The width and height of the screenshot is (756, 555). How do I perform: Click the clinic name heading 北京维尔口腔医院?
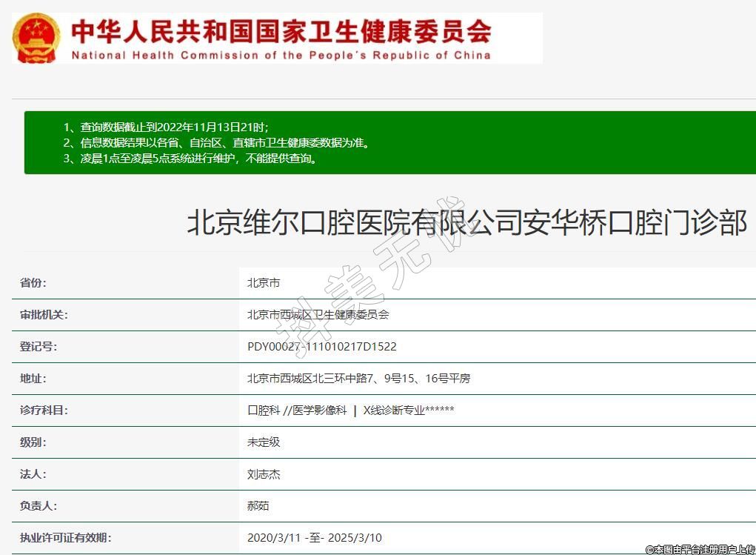click(466, 223)
